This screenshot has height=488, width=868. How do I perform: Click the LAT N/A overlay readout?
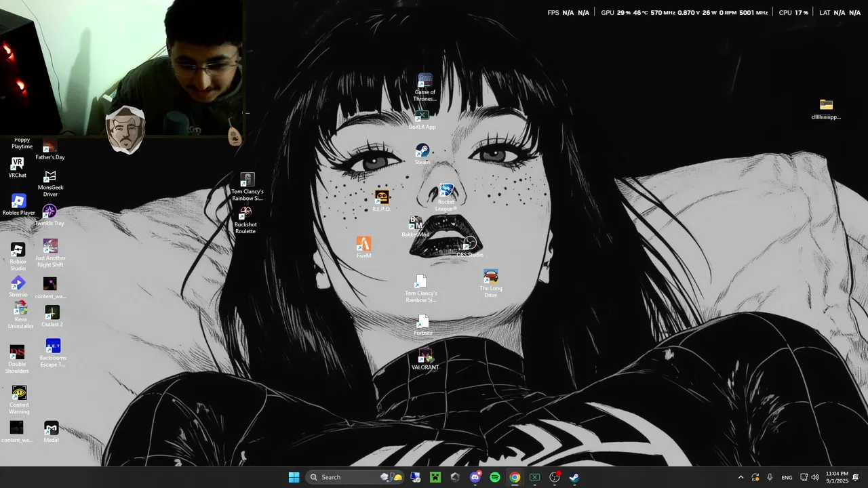coord(840,13)
